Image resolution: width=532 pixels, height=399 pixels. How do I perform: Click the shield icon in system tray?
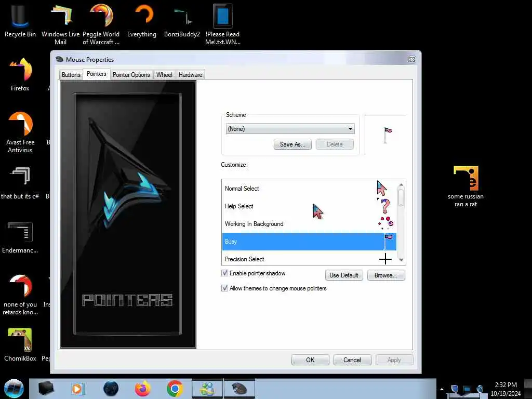tap(455, 389)
